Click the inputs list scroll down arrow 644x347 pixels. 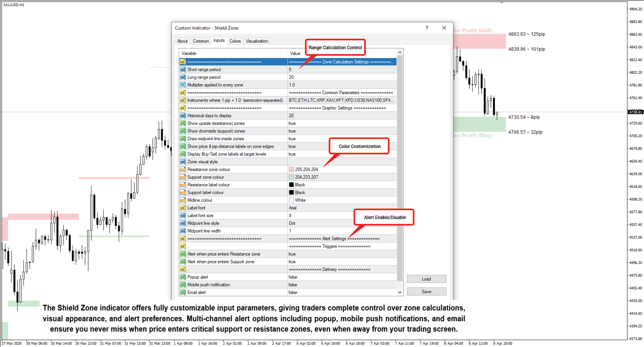(400, 292)
